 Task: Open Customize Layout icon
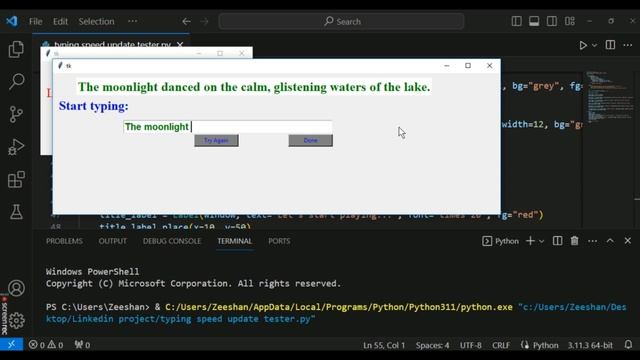point(570,21)
